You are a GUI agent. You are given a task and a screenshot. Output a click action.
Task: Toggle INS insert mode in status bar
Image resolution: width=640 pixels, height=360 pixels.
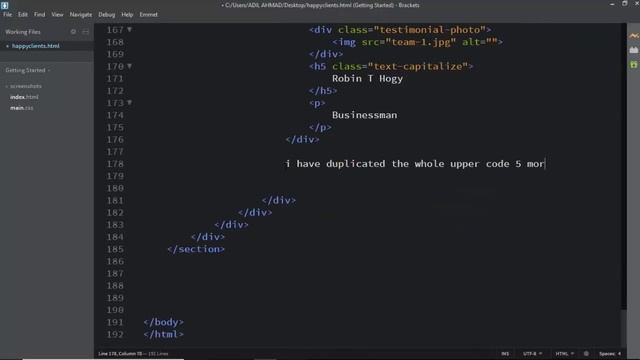(x=505, y=353)
